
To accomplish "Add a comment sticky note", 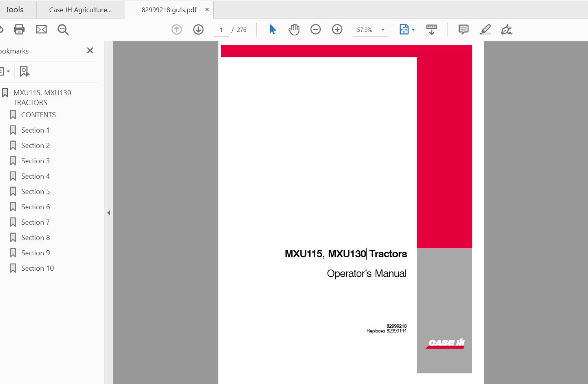I will pyautogui.click(x=464, y=30).
